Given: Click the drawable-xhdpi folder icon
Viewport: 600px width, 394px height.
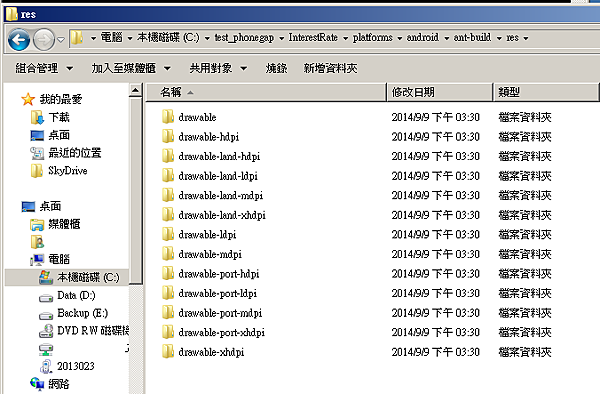Looking at the screenshot, I should pos(168,351).
